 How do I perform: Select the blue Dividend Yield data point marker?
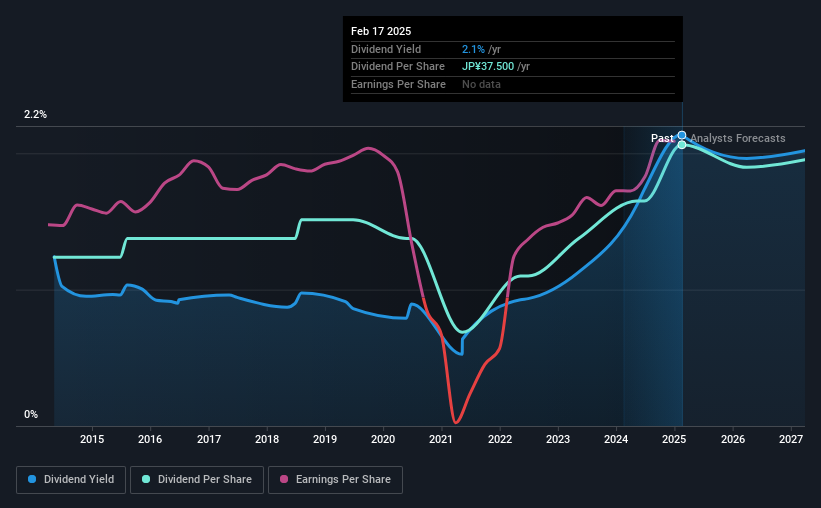(x=682, y=136)
